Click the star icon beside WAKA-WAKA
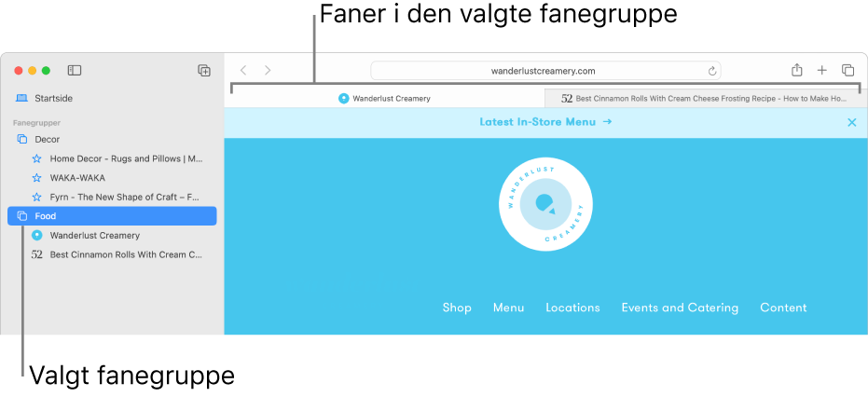Screen dimensions: 868x397 pos(36,178)
